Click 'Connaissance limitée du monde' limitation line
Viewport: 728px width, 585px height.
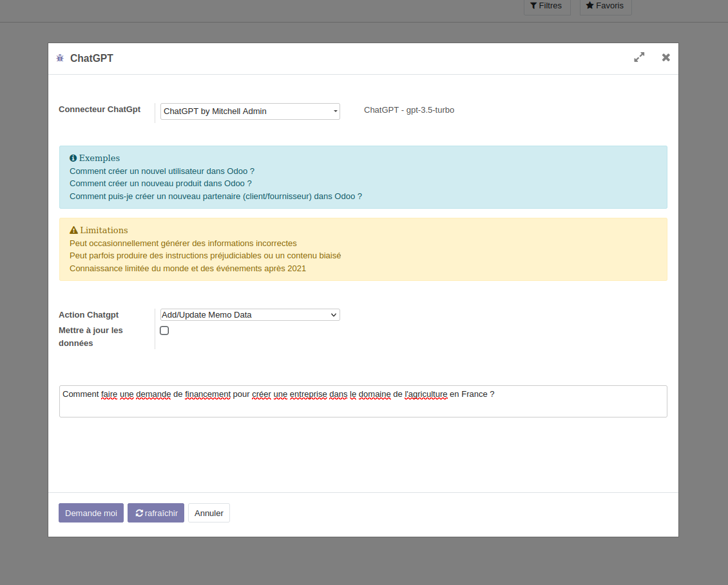tap(187, 269)
